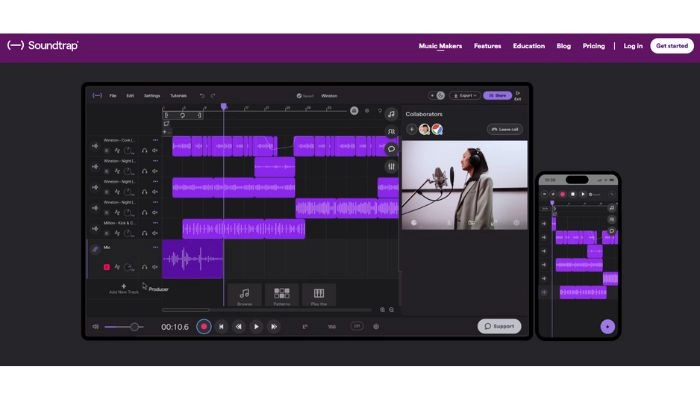Toggle the red record-arm button on Mic track

click(107, 267)
